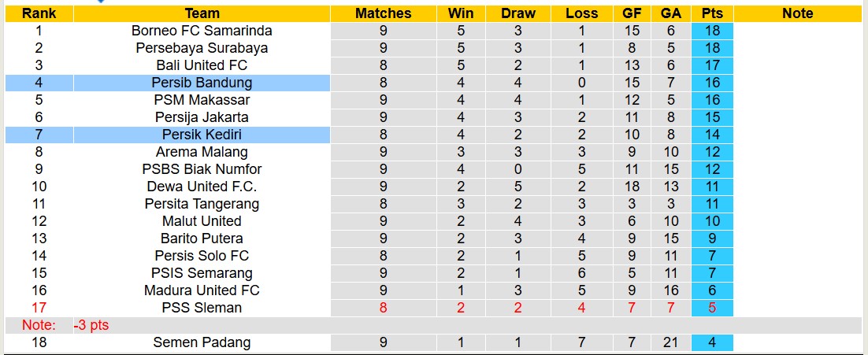
Task: Click the red -3 pts note
Action: (x=91, y=325)
